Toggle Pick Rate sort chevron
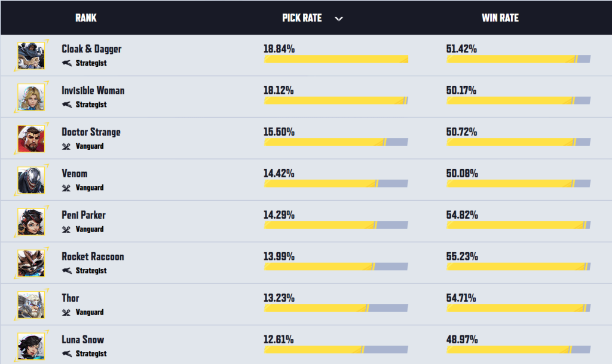 click(x=339, y=19)
